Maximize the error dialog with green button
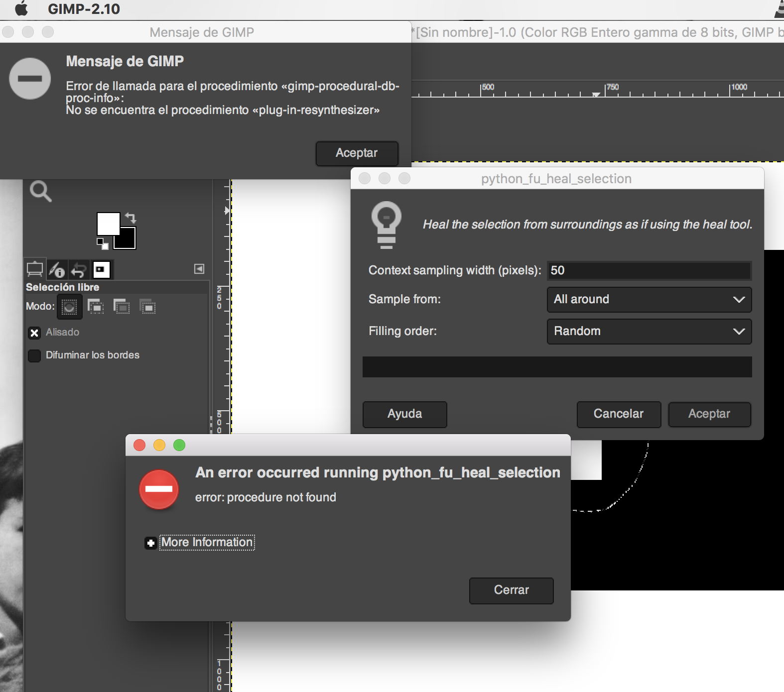The image size is (784, 692). coord(179,445)
